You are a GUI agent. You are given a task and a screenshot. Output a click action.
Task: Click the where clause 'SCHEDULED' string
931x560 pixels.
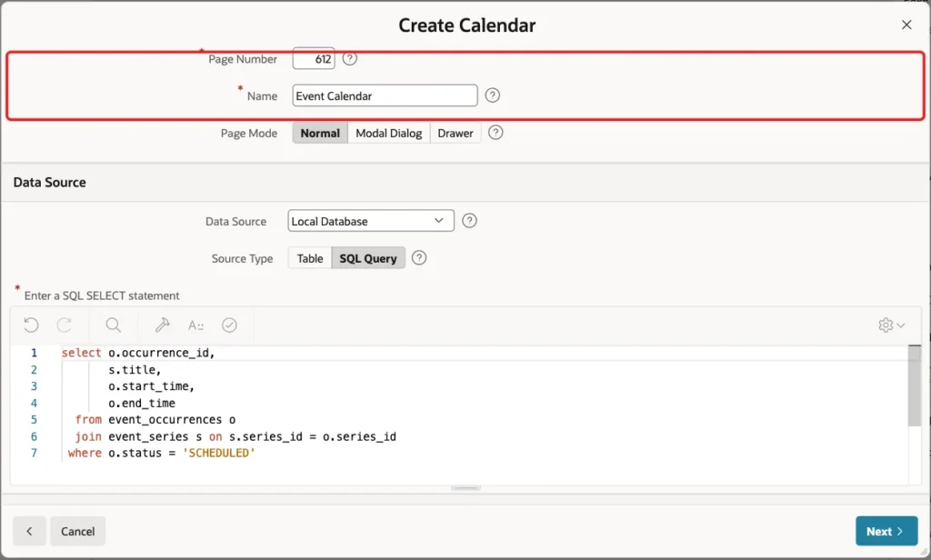218,453
